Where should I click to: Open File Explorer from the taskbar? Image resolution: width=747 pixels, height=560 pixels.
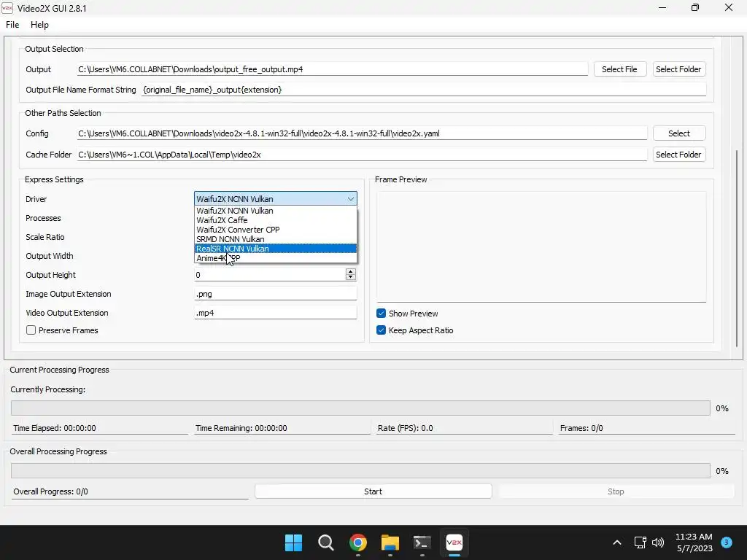click(390, 542)
